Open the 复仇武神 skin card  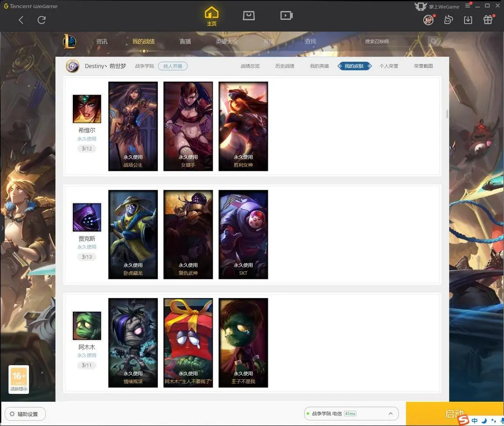(x=188, y=235)
